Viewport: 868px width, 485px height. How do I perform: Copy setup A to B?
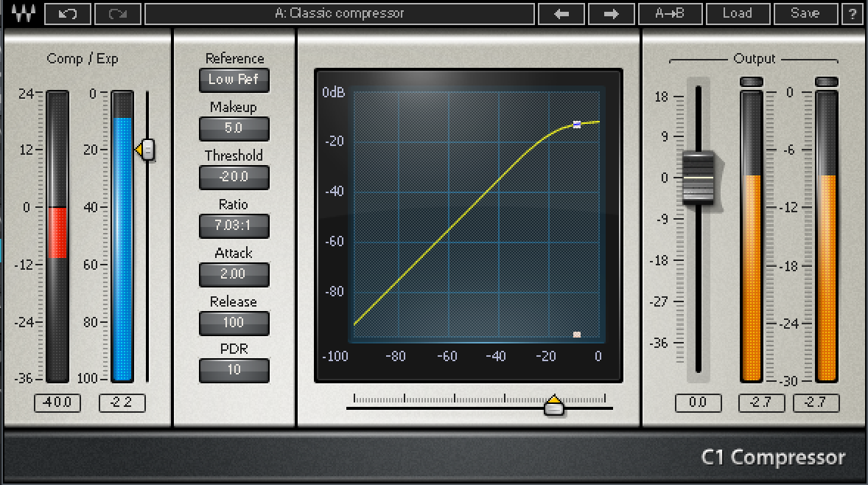point(670,14)
